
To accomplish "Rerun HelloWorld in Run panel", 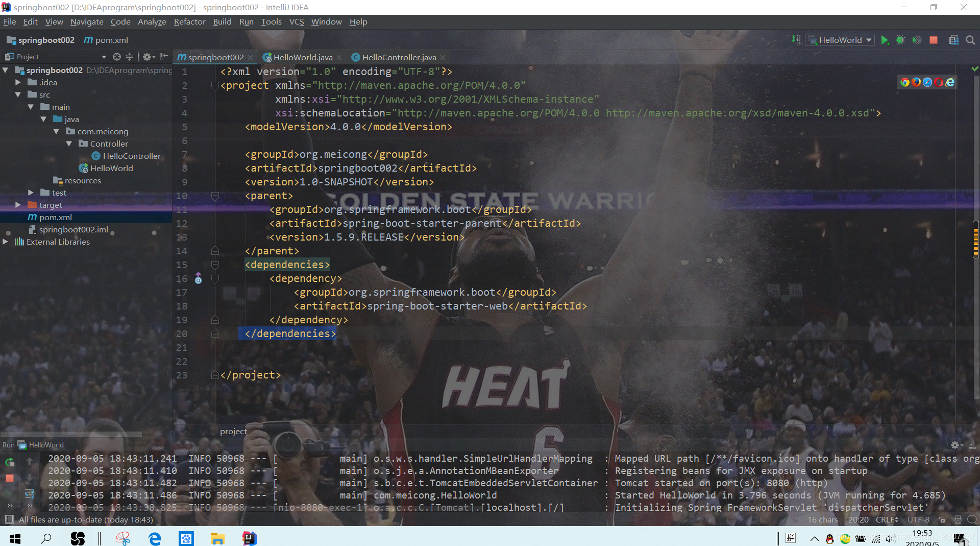I will 10,462.
